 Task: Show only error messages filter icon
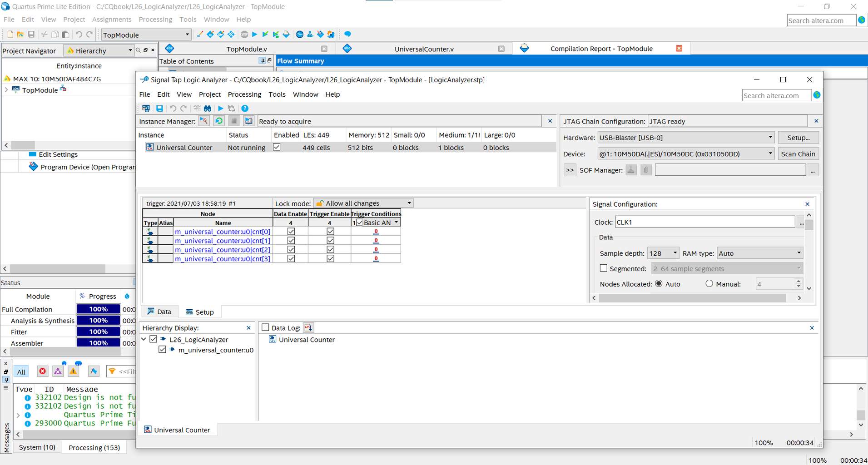coord(42,371)
